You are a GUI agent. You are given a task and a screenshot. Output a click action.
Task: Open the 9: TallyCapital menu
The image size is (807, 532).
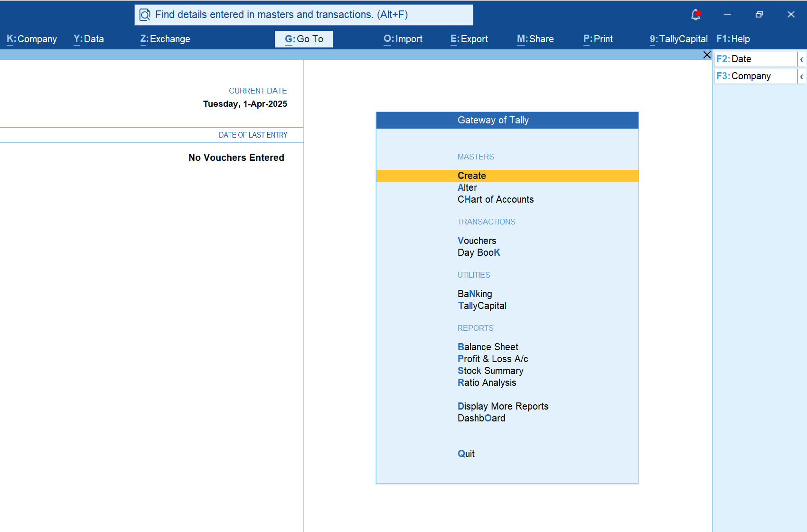pos(678,39)
